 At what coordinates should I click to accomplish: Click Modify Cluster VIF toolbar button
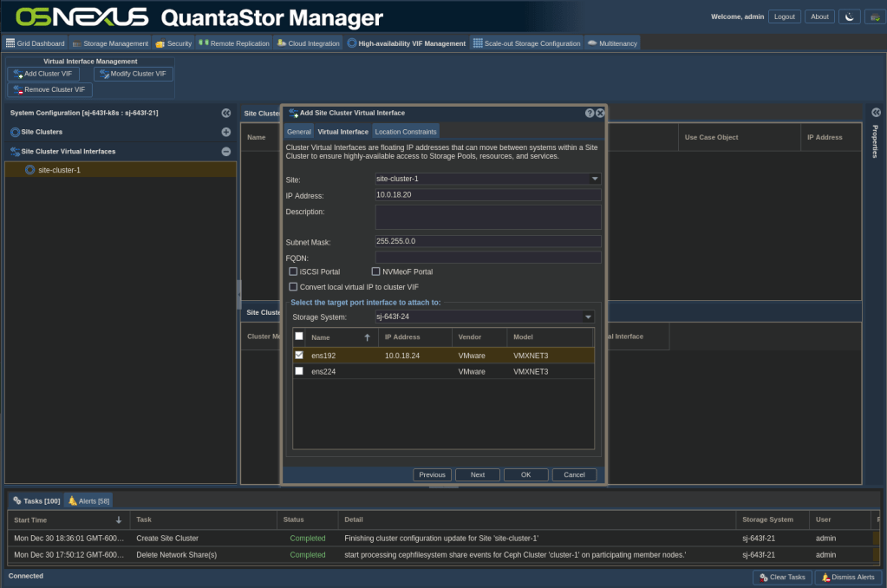tap(133, 74)
